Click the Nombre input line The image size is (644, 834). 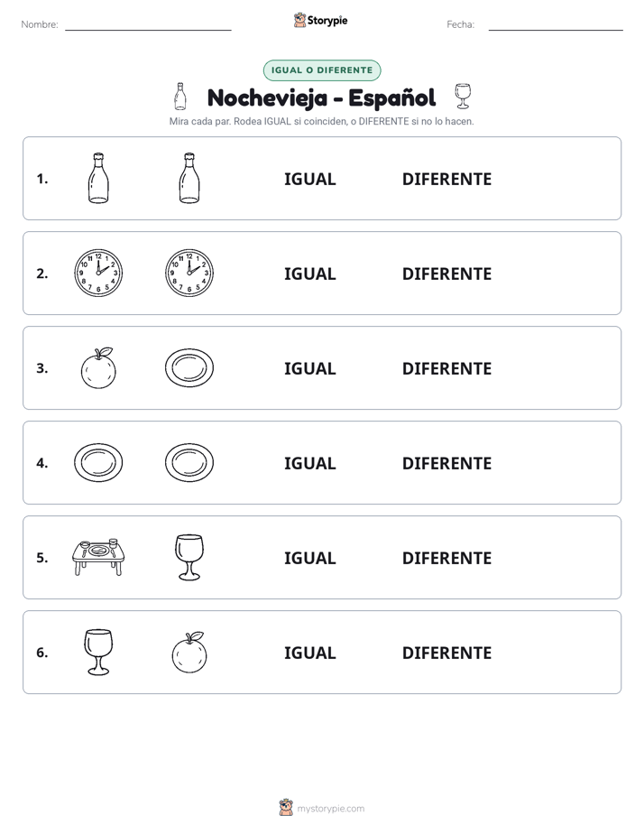coord(148,25)
